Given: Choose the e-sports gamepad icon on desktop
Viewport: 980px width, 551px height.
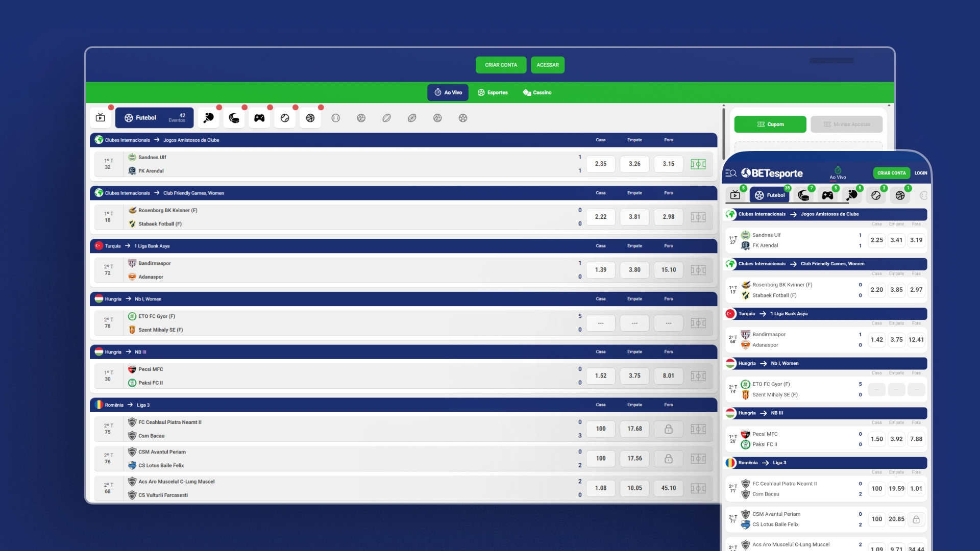Looking at the screenshot, I should (x=259, y=118).
